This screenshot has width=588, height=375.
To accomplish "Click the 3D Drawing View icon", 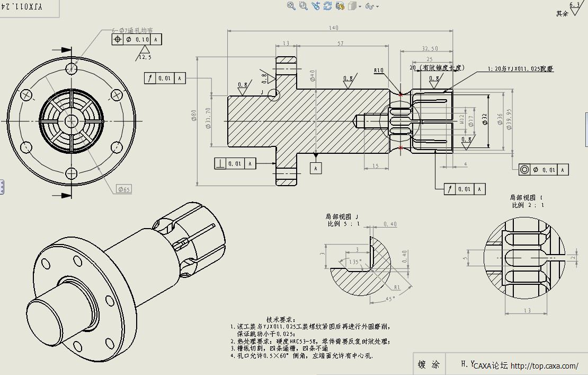I will (340, 6).
